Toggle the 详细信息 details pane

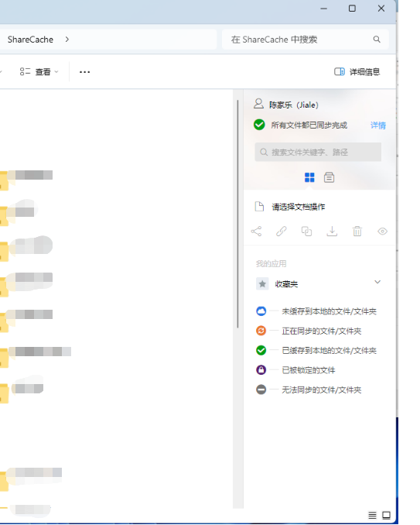click(357, 72)
